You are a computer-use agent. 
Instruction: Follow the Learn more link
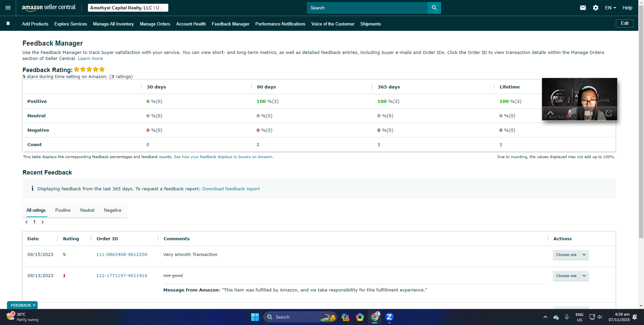click(x=91, y=59)
